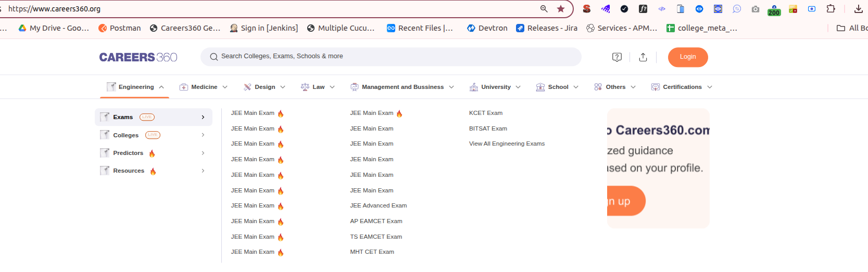868x272 pixels.
Task: Open the Extensions puzzle piece menu
Action: point(831,9)
